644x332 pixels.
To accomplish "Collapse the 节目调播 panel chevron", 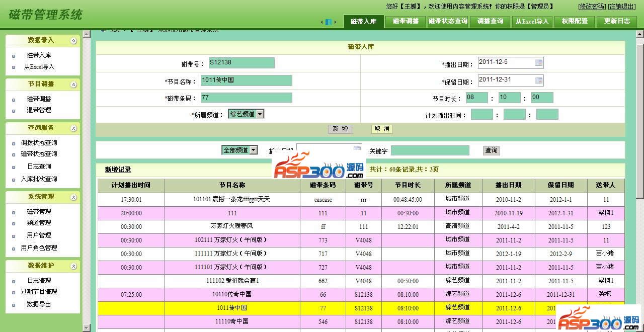I will click(74, 85).
